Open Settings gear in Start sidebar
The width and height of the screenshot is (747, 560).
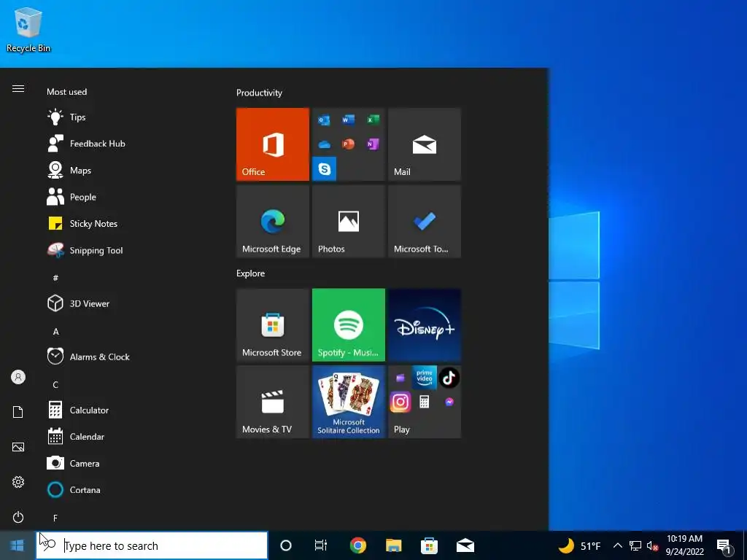(18, 482)
